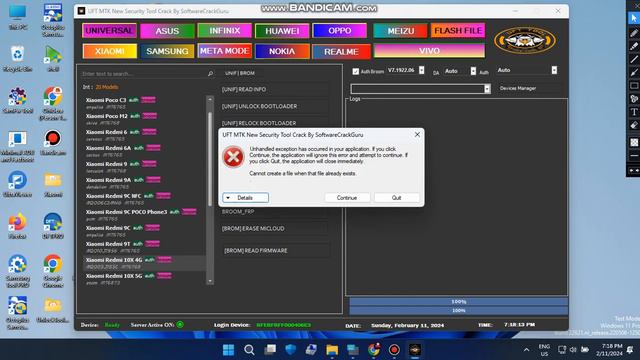Click the UFT tool icon on taskbar
This screenshot has width=640, height=360.
pyautogui.click(x=415, y=350)
